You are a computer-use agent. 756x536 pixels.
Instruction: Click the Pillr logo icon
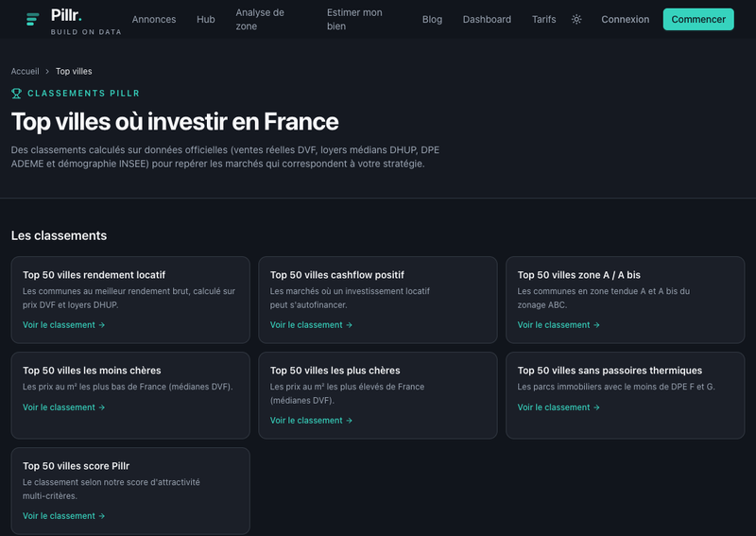pos(32,19)
